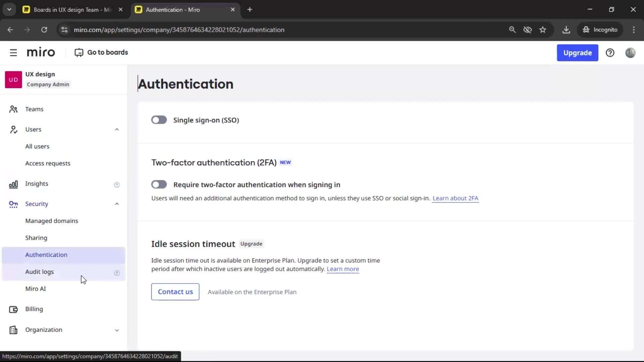Viewport: 644px width, 362px height.
Task: Close the Boards in UX design Team tab
Action: 120,10
